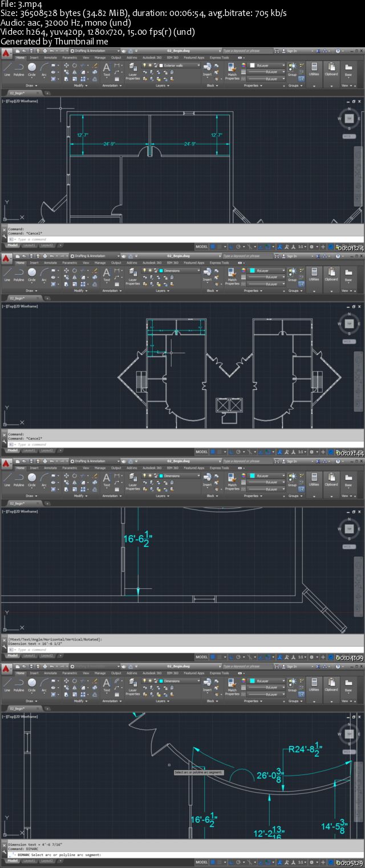Open the Output tab in the 00:01:24 frame

(116, 58)
